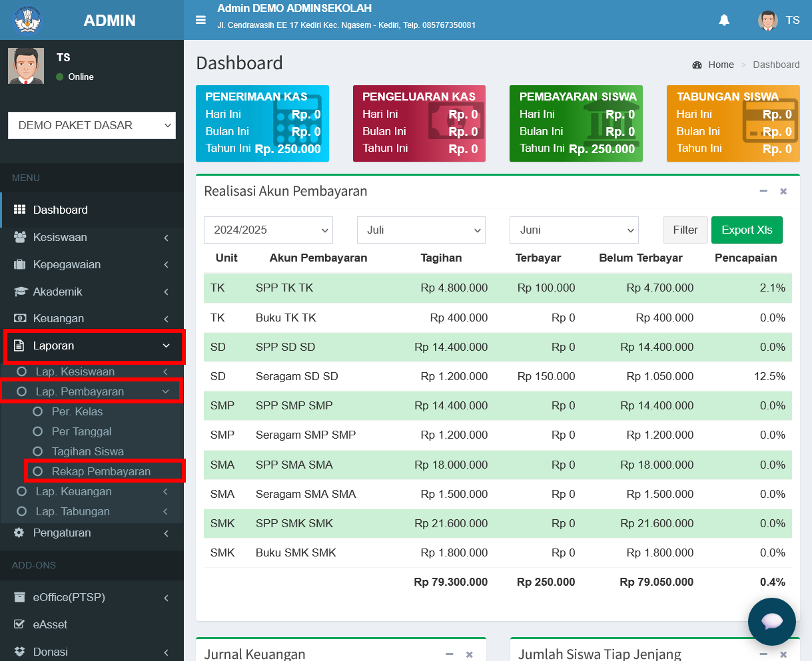Click the hamburger menu toggle icon
Screen dimensions: 812x661
click(x=201, y=20)
